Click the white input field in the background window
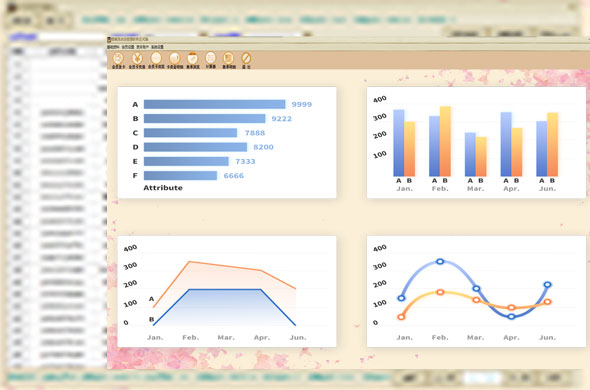The image size is (590, 390). 71,37
